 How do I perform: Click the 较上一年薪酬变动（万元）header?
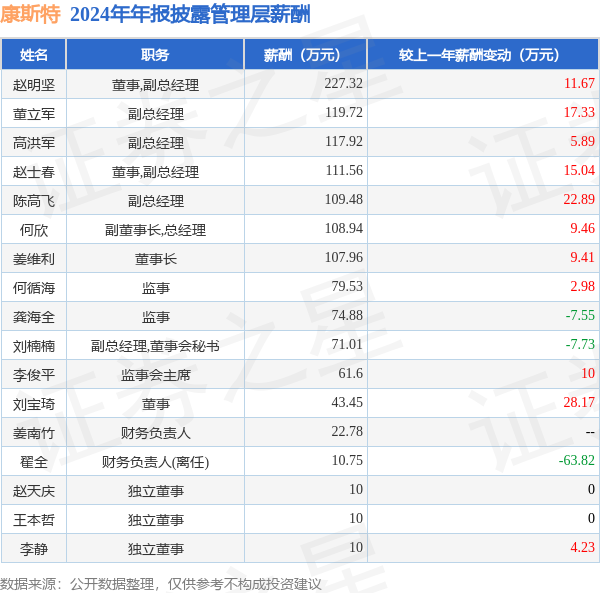pos(483,55)
